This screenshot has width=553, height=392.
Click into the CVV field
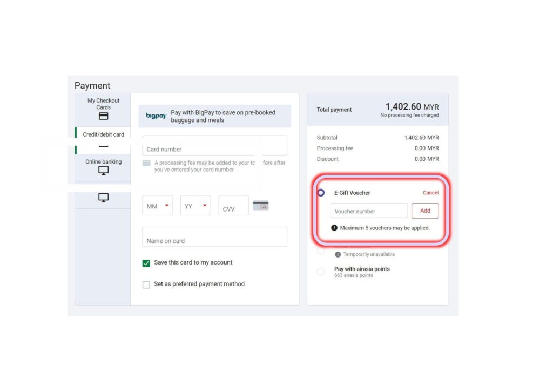(x=233, y=206)
